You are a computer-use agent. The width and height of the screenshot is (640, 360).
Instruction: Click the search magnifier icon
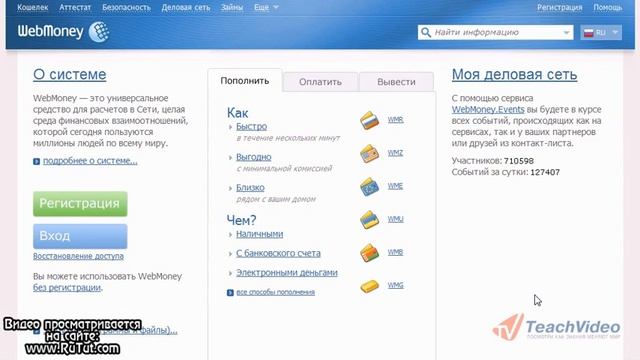tap(426, 32)
